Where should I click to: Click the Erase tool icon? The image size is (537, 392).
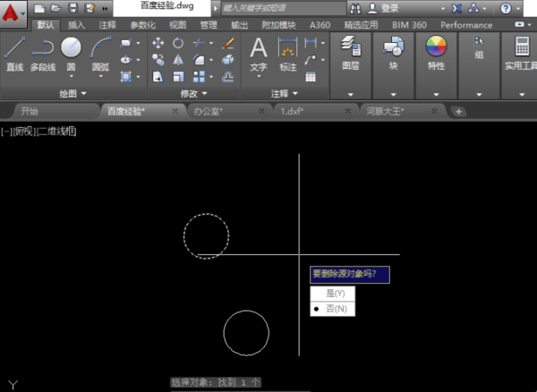pyautogui.click(x=227, y=43)
